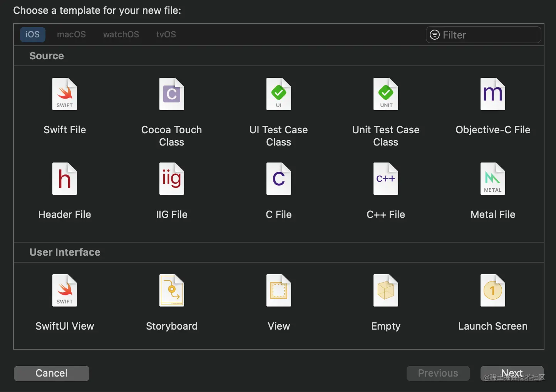Choose the View interface template icon
The width and height of the screenshot is (556, 392).
pyautogui.click(x=279, y=291)
